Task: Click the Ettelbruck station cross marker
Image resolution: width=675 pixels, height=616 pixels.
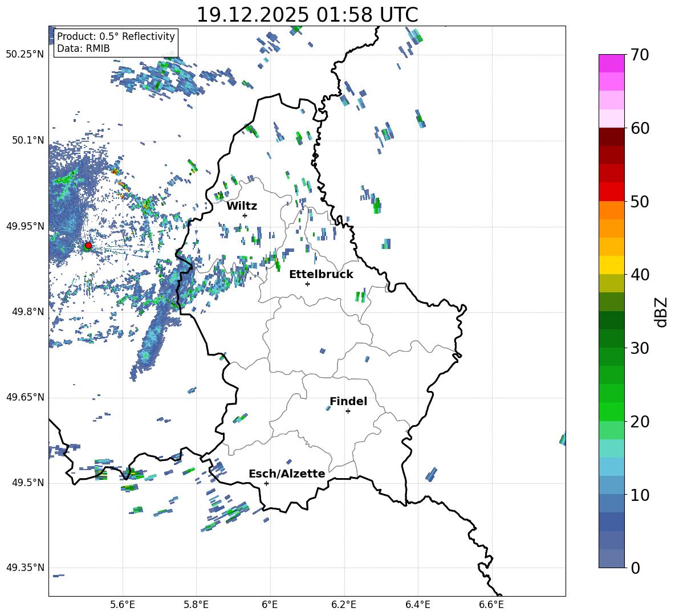Action: 308,284
